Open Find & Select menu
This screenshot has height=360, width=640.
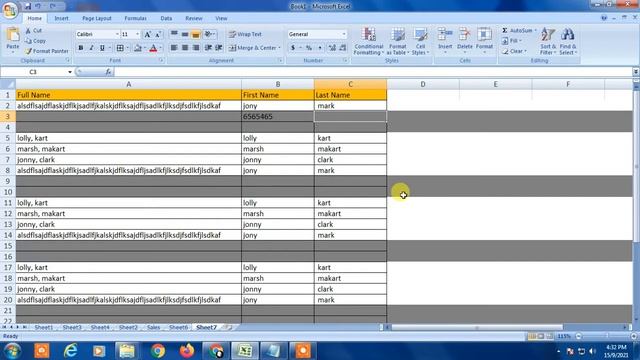click(568, 41)
